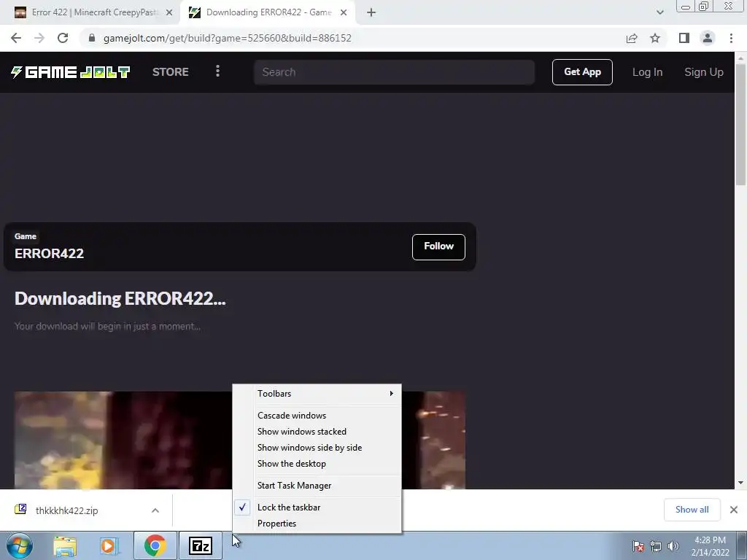
Task: Click the Chrome taskbar icon
Action: pyautogui.click(x=155, y=545)
